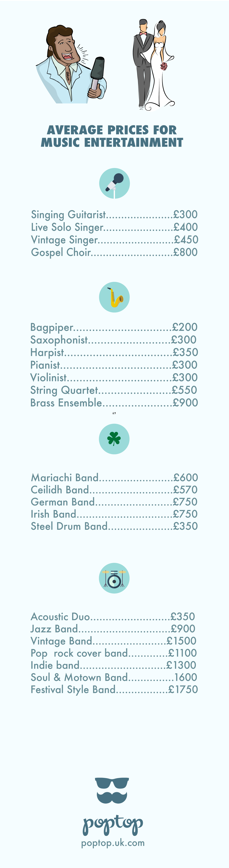Select the Steel Drum Band row
229x868 pixels.
pos(114,526)
